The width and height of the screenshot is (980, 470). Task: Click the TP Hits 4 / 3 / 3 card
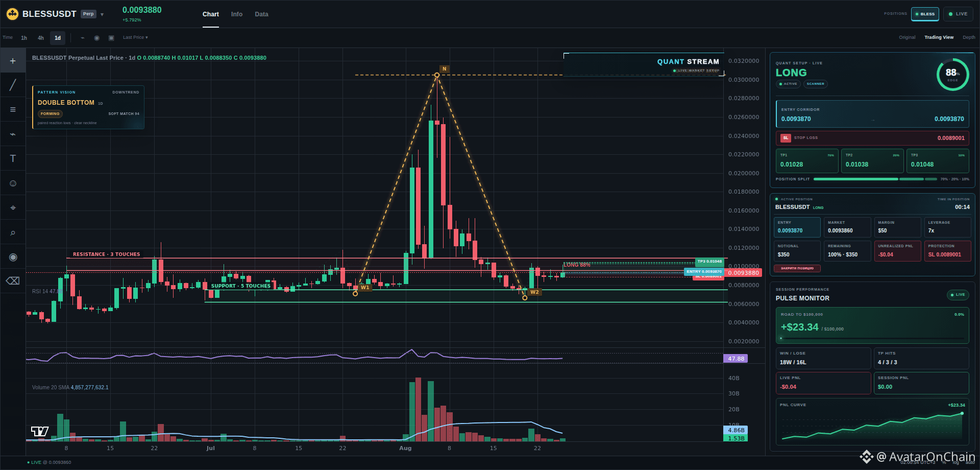point(921,358)
